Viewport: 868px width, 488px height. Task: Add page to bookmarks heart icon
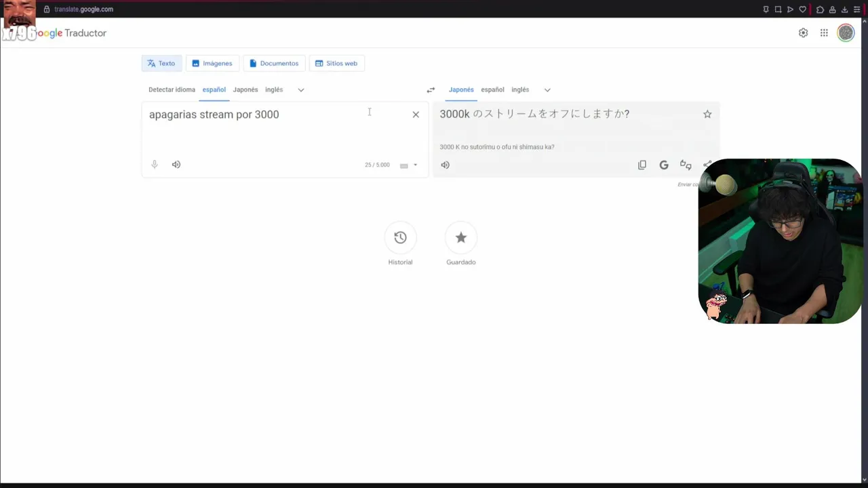point(803,9)
